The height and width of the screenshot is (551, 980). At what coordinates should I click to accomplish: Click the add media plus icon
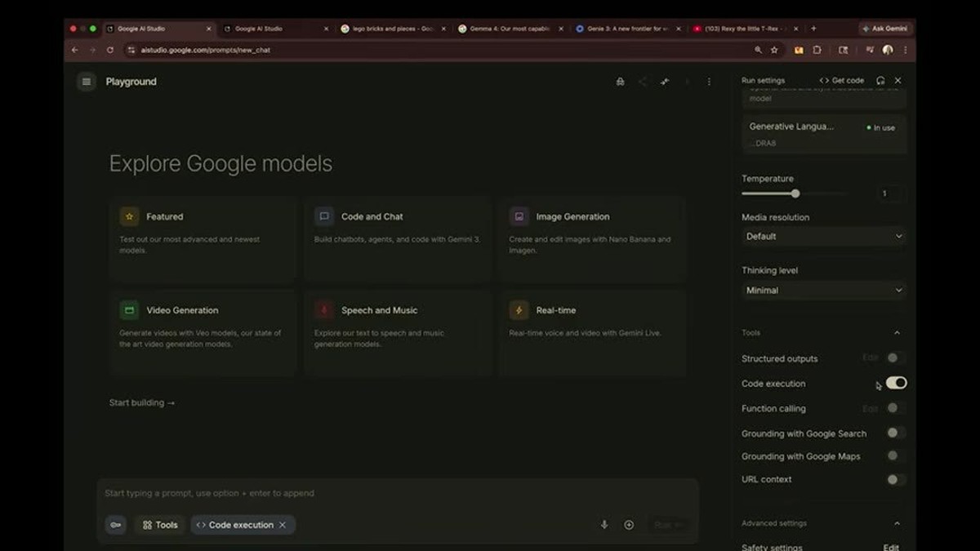pos(629,525)
